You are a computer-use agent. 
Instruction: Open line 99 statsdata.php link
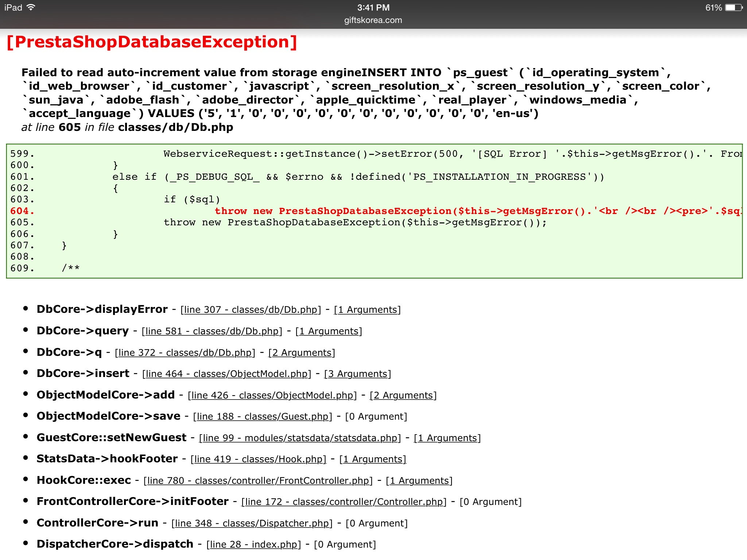[x=300, y=438]
